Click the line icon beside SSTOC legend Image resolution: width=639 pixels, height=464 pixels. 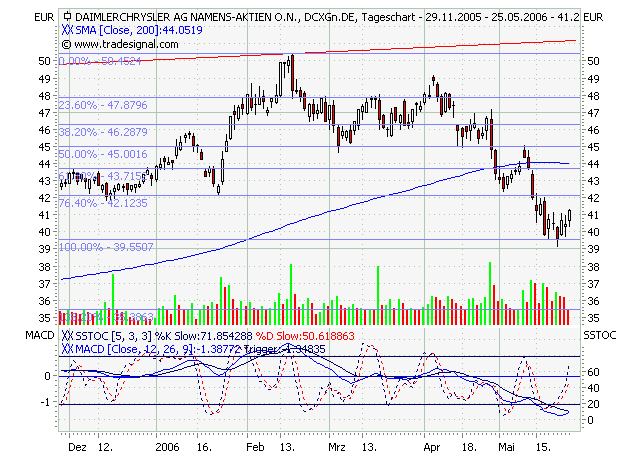tap(67, 335)
